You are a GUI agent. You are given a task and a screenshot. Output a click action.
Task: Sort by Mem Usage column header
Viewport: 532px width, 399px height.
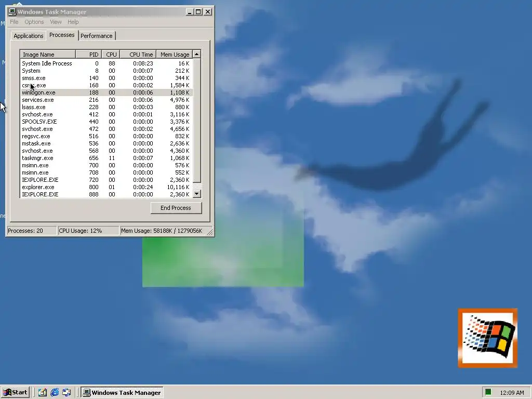point(175,54)
